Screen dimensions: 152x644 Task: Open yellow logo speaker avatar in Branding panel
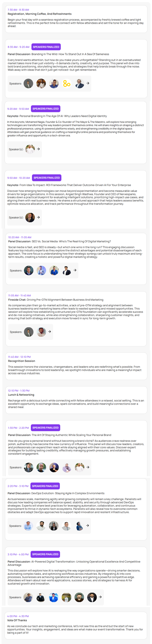click(x=67, y=83)
